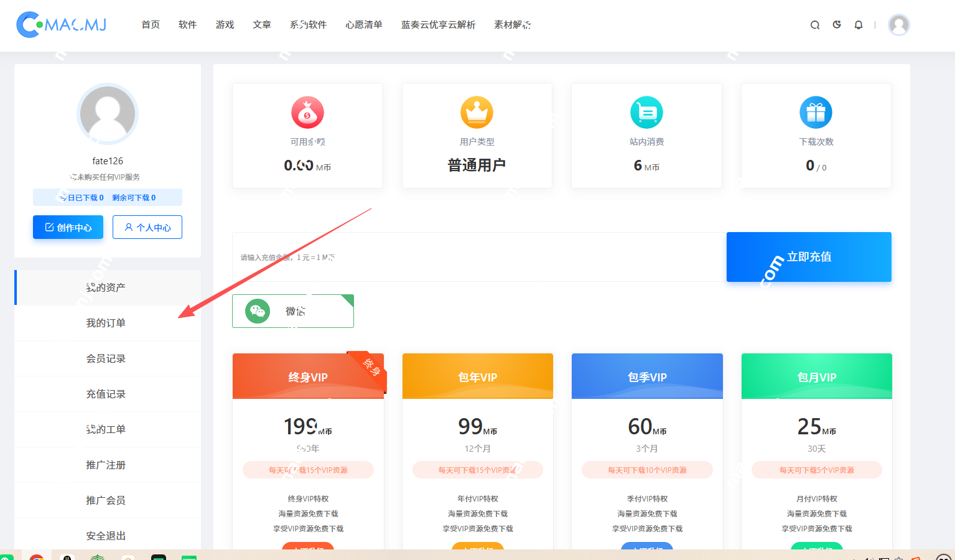Click the gift icon above 下载次数
The height and width of the screenshot is (560, 955).
(816, 113)
